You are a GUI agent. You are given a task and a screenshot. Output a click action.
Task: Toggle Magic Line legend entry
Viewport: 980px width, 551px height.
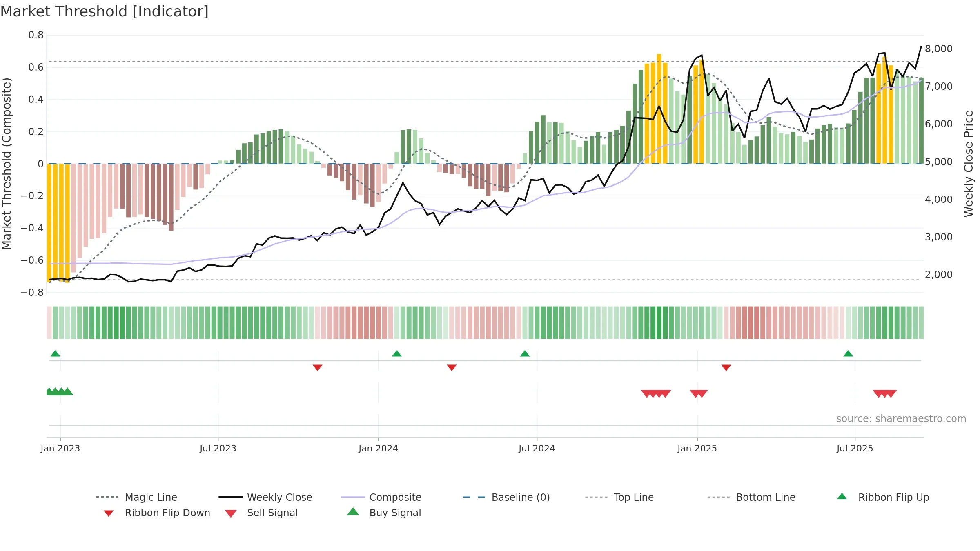coord(136,497)
